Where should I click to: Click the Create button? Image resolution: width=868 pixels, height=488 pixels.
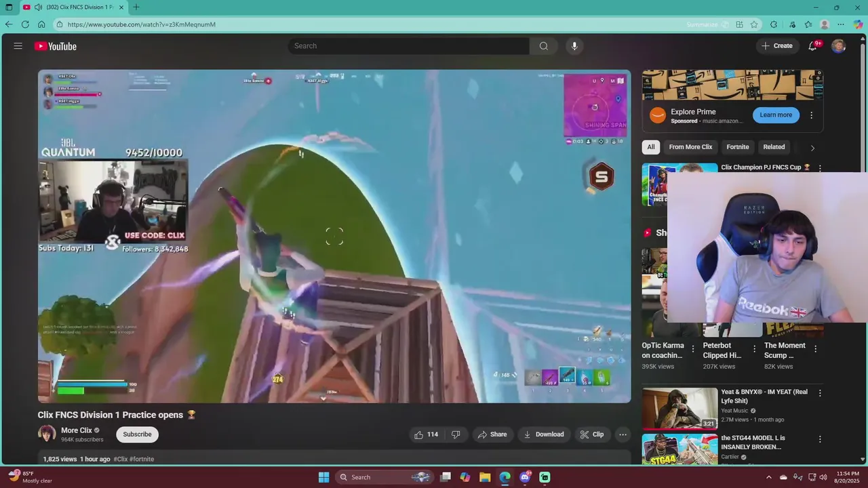(776, 46)
